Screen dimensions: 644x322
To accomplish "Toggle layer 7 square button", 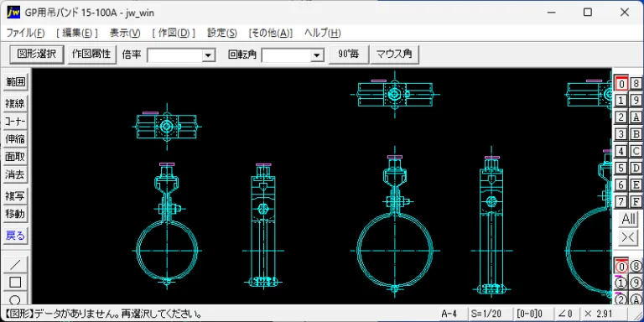I will tap(621, 201).
